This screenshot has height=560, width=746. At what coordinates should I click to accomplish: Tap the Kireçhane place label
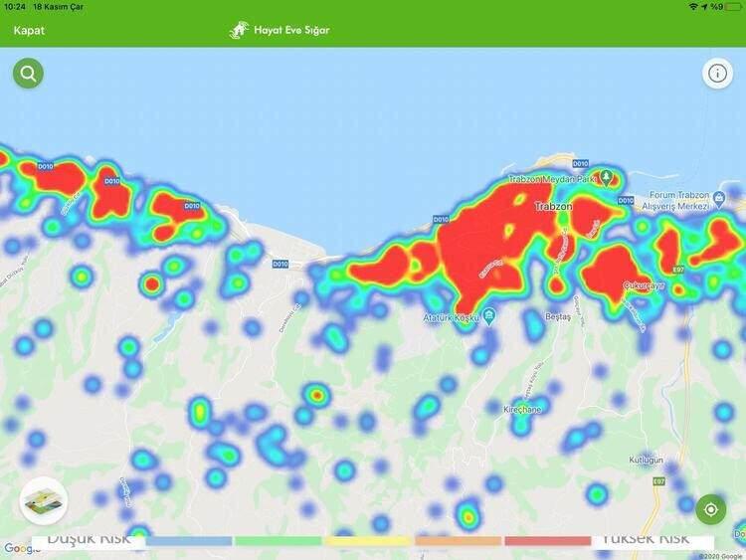521,409
